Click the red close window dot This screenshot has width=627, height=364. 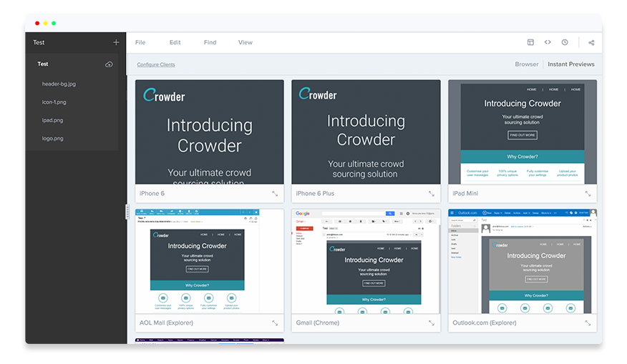click(37, 23)
